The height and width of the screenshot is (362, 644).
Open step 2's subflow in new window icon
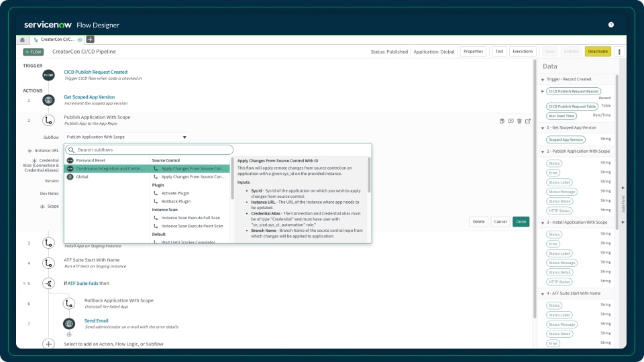point(528,121)
